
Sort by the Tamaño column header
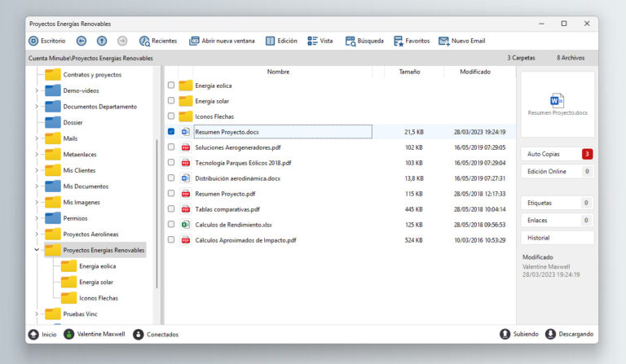409,72
